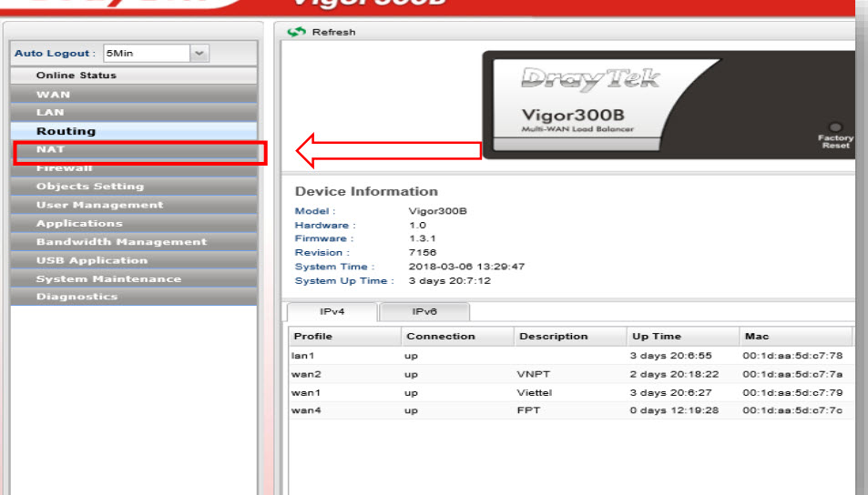Switch to the IPv6 tab
Screen dimensions: 868x495
pyautogui.click(x=424, y=311)
